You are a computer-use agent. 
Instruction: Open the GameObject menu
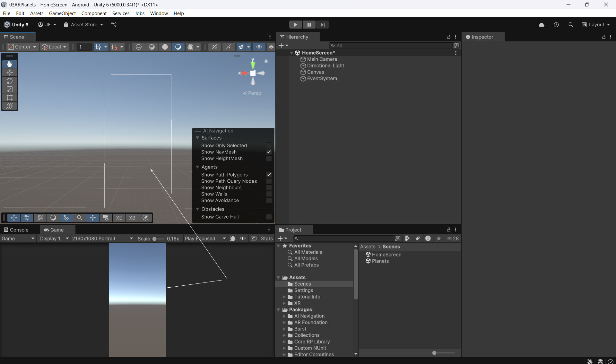(62, 13)
